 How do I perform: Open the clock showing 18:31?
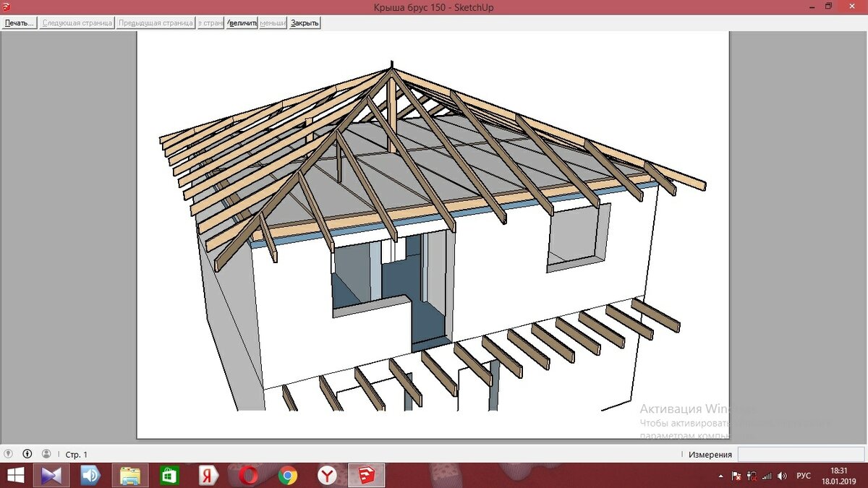coord(839,476)
